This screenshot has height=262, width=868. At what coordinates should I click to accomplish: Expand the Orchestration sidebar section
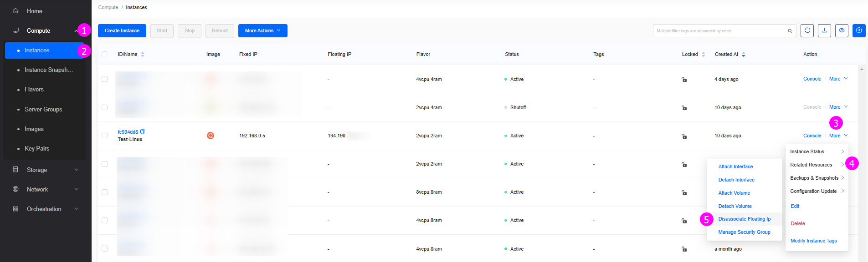tap(76, 209)
